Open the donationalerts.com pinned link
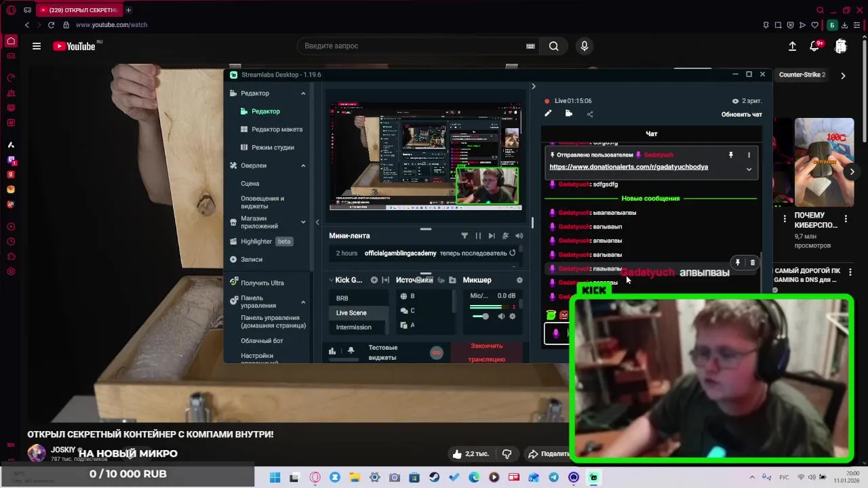The image size is (868, 488). tap(629, 167)
